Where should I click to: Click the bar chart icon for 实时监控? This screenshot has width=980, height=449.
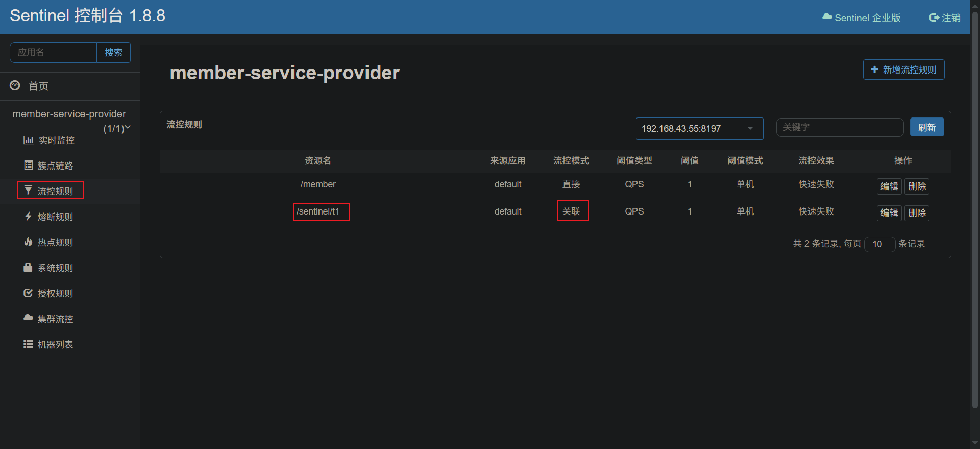point(29,140)
